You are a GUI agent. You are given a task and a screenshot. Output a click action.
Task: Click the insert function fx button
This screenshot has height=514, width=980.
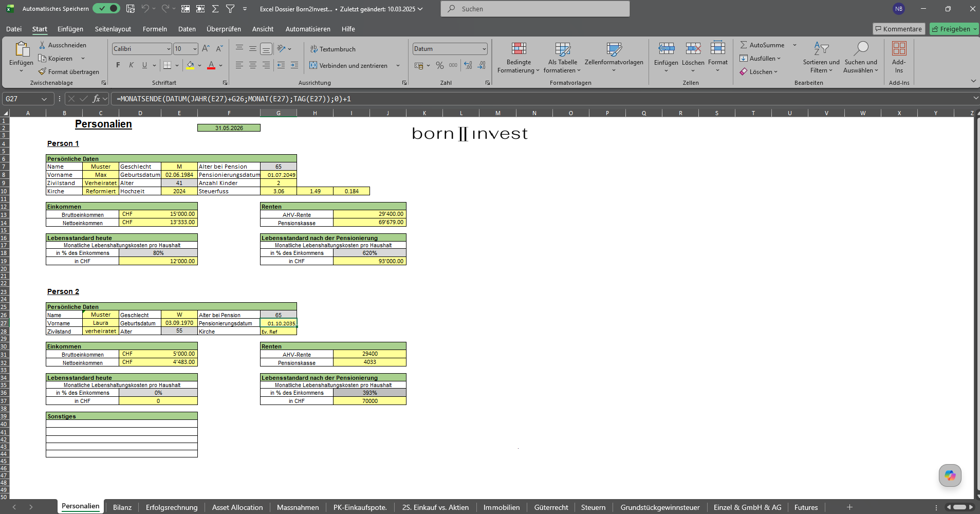pyautogui.click(x=96, y=99)
